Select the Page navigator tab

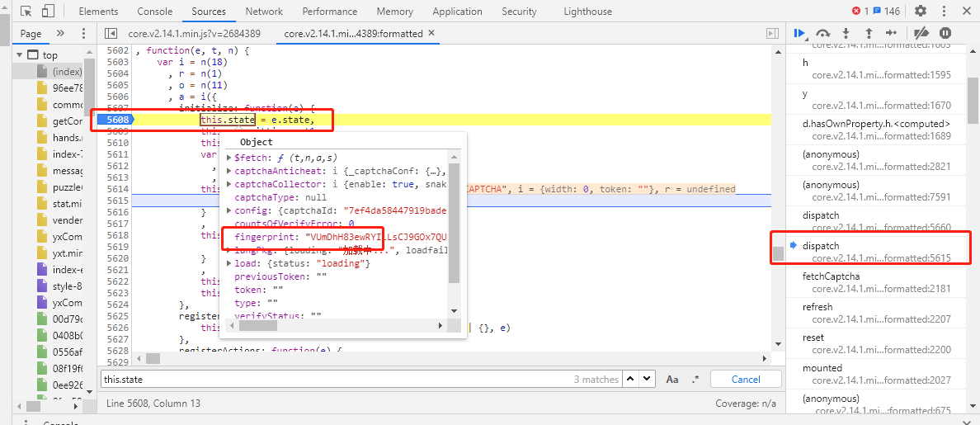click(31, 34)
